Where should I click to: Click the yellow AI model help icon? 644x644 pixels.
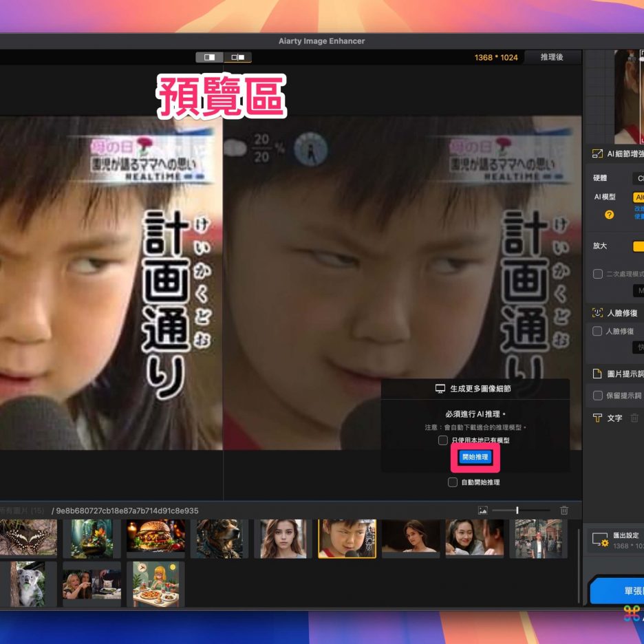[609, 215]
